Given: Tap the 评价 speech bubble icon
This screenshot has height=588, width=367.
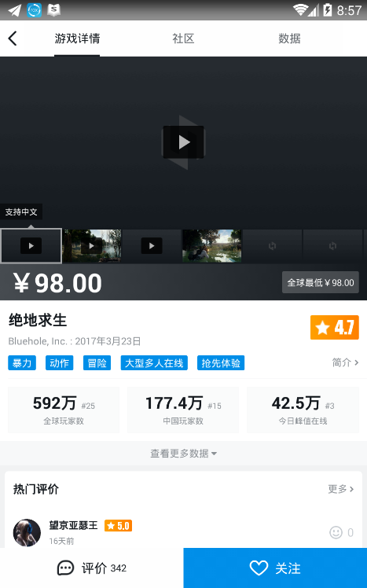Looking at the screenshot, I should [x=65, y=568].
